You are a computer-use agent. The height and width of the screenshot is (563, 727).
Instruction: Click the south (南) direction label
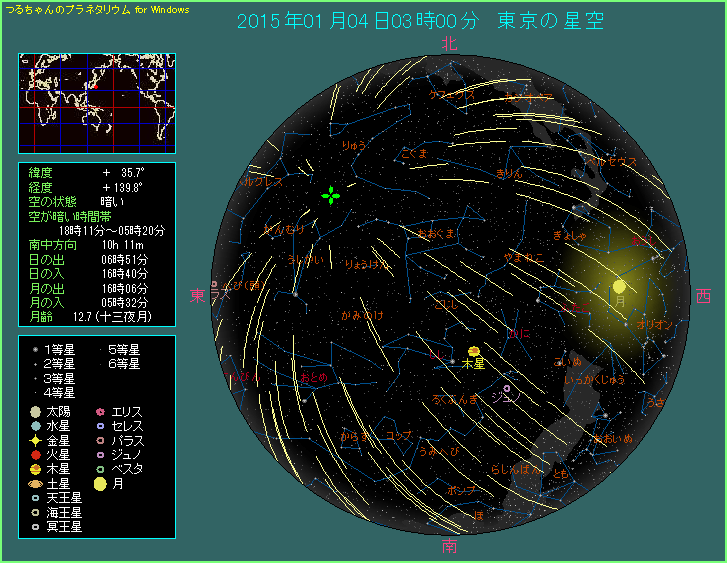click(x=449, y=546)
